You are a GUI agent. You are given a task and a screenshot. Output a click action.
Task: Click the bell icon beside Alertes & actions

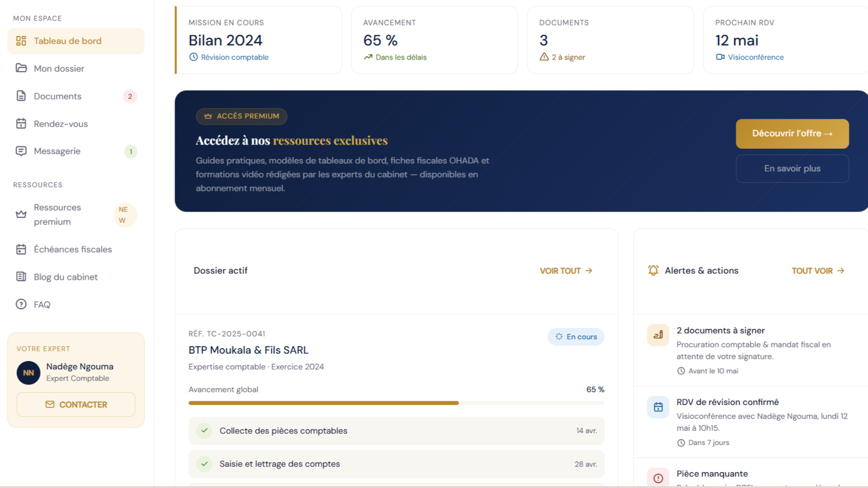653,271
